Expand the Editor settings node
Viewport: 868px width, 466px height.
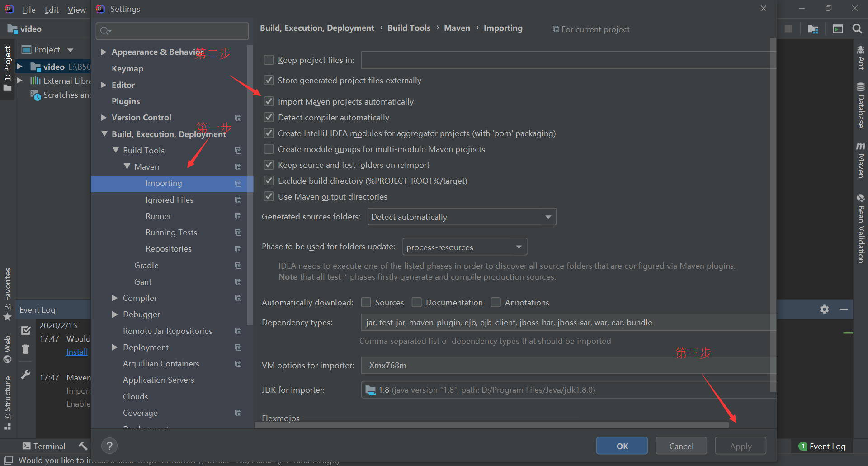point(104,85)
